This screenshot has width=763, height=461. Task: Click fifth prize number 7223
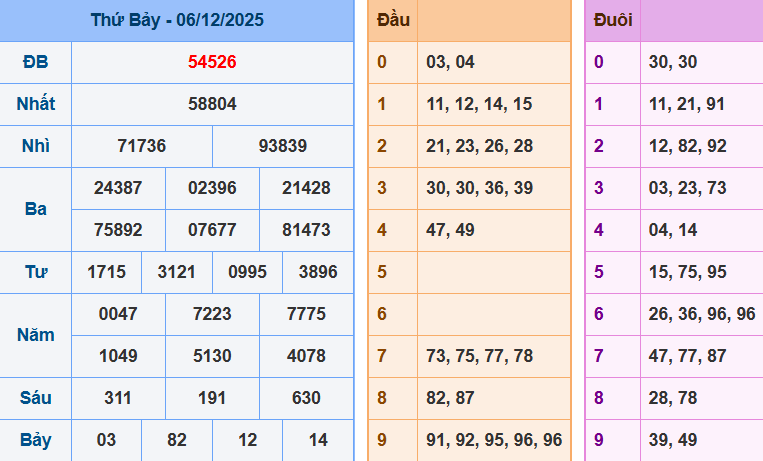[212, 314]
